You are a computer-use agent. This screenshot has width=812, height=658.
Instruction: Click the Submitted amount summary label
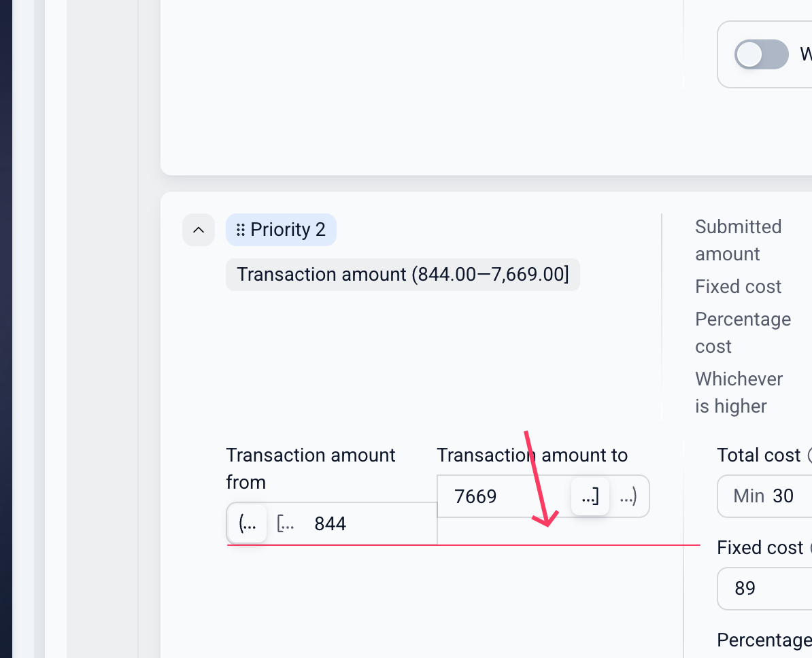click(x=738, y=240)
